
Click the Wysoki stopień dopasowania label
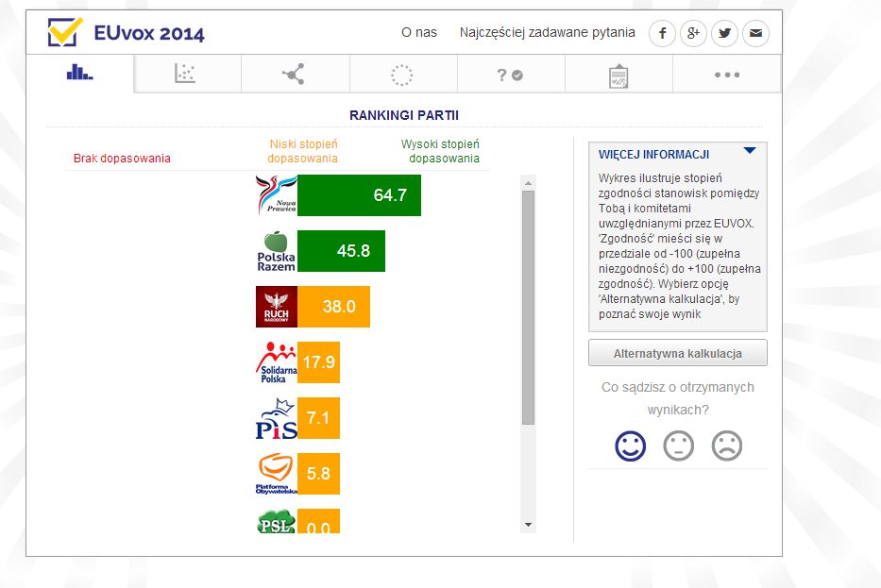[x=440, y=151]
